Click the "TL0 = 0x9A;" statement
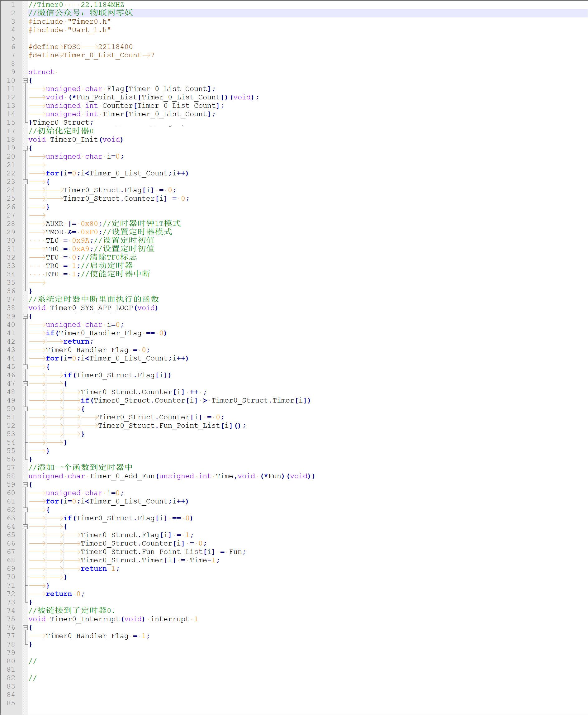588x715 pixels. [69, 241]
